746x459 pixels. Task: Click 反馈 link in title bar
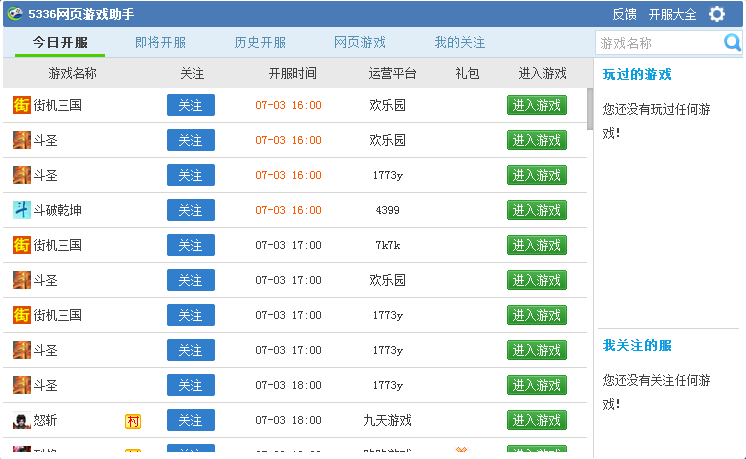[624, 14]
